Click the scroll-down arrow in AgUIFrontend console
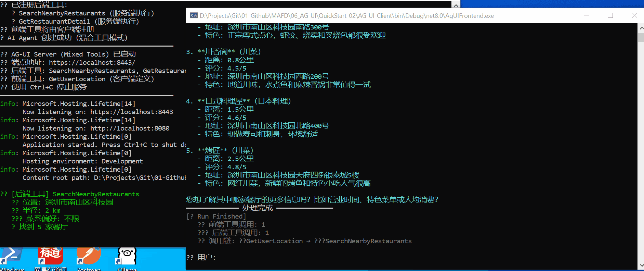644x271 pixels. coord(641,266)
